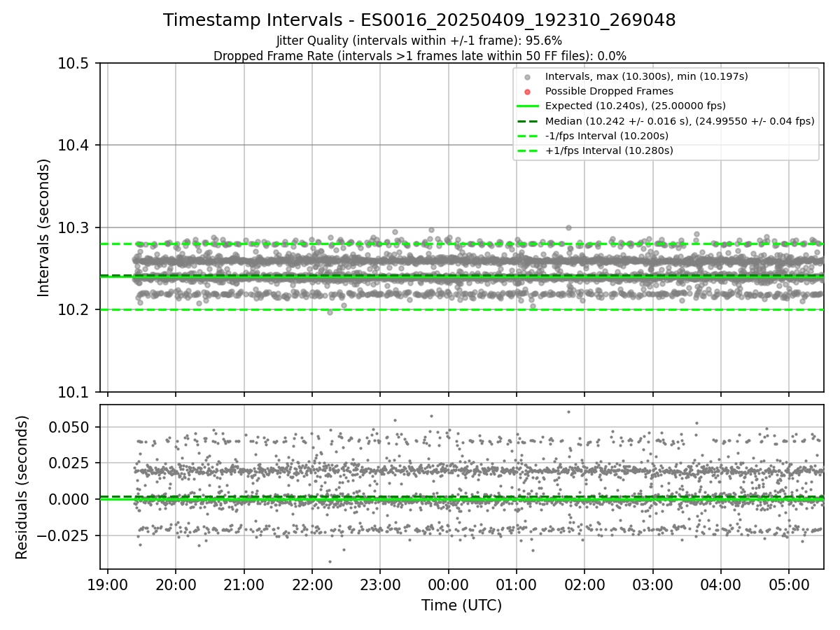Click the 05:00 time tick label
The image size is (840, 630).
[x=790, y=584]
